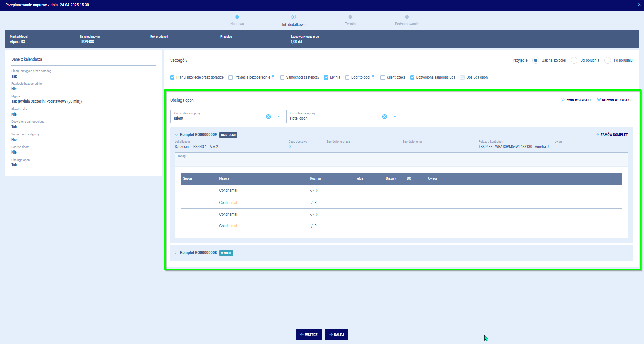Click info pin icon next to Przyjęcie bezpośrednie
Viewport: 644px width, 344px height.
(273, 77)
